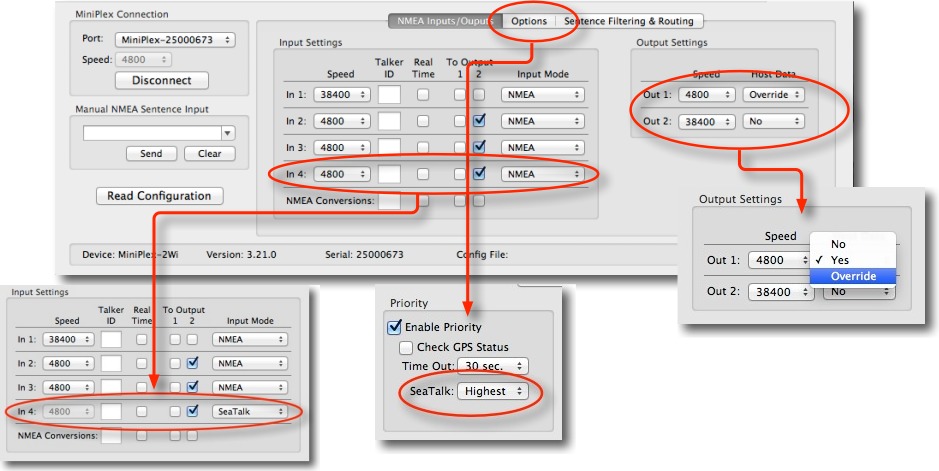Click the 'Serial: 25000673' status text
This screenshot has height=471, width=939.
tap(364, 254)
